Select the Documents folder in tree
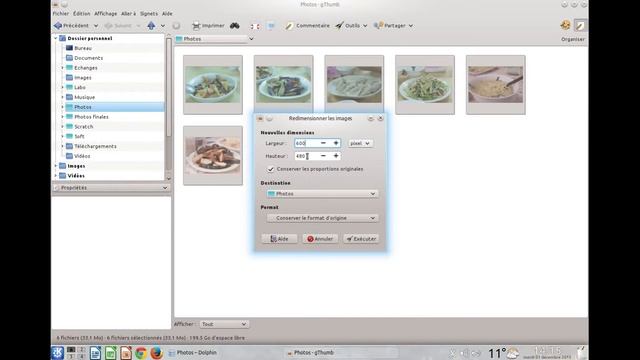Screen dimensions: 640x360 pyautogui.click(x=89, y=58)
